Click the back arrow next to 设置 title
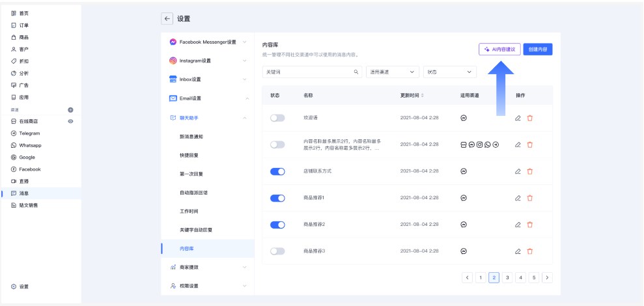The image size is (644, 306). pyautogui.click(x=166, y=19)
